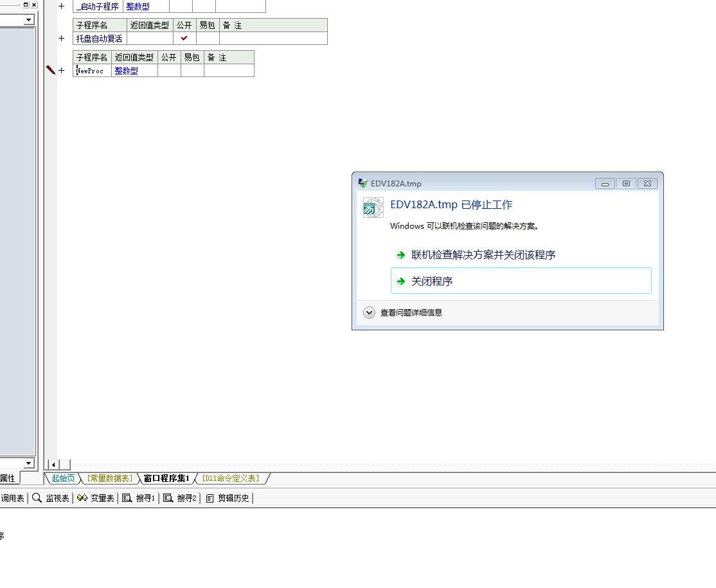This screenshot has width=716, height=588.
Task: Select the _启动子程序 name cell
Action: (x=98, y=6)
